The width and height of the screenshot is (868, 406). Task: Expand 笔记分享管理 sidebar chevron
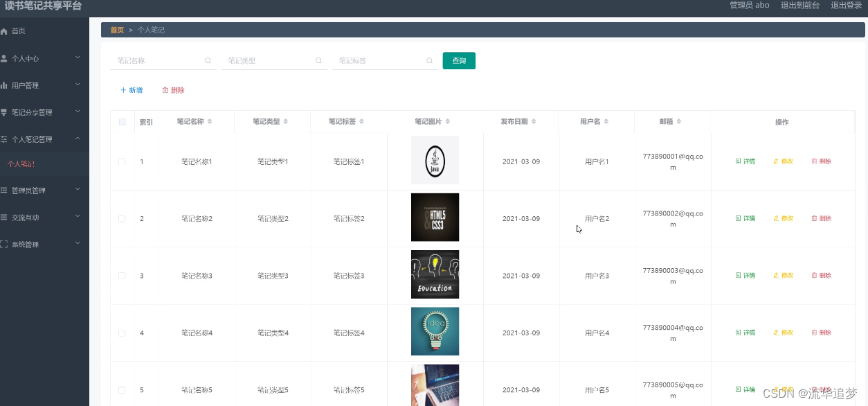coord(78,112)
